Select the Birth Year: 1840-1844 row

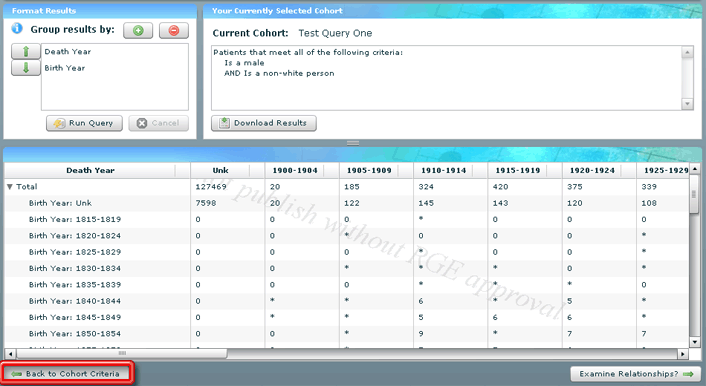coord(347,301)
